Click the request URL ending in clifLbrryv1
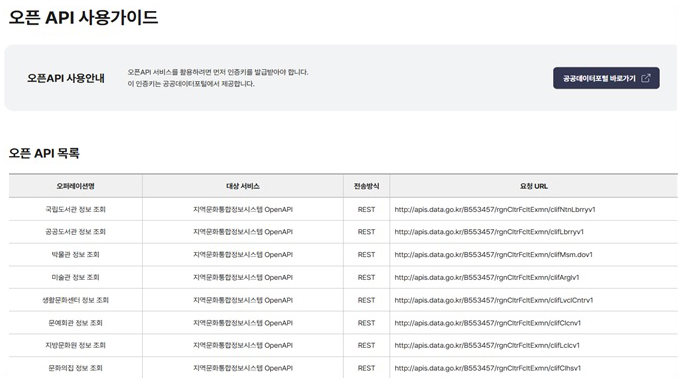The image size is (680, 384). pos(489,232)
